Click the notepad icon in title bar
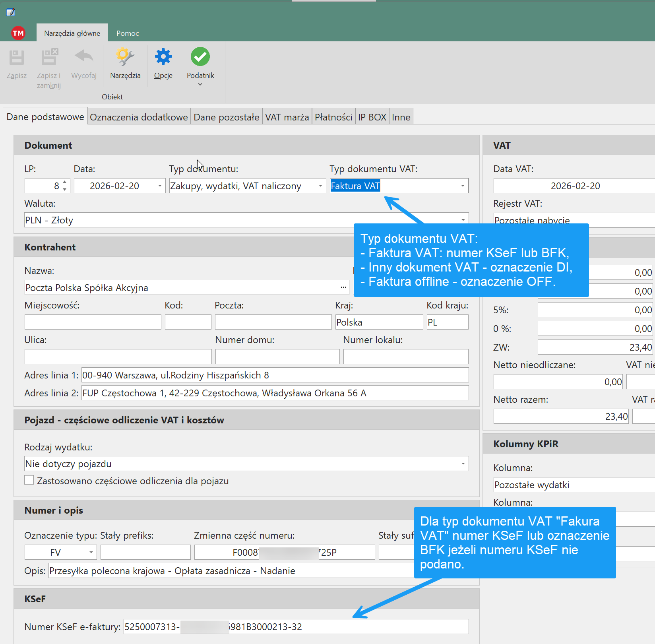 click(x=11, y=12)
